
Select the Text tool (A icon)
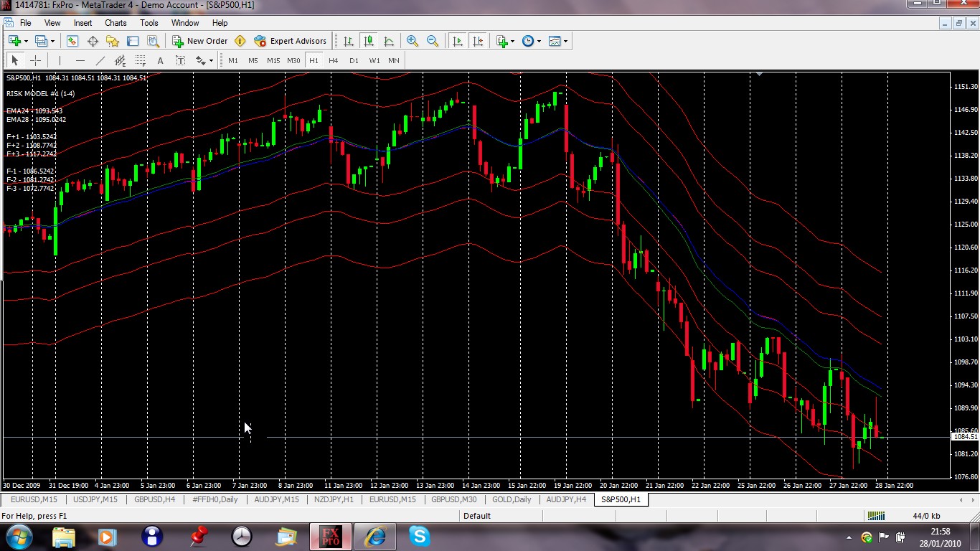tap(160, 60)
